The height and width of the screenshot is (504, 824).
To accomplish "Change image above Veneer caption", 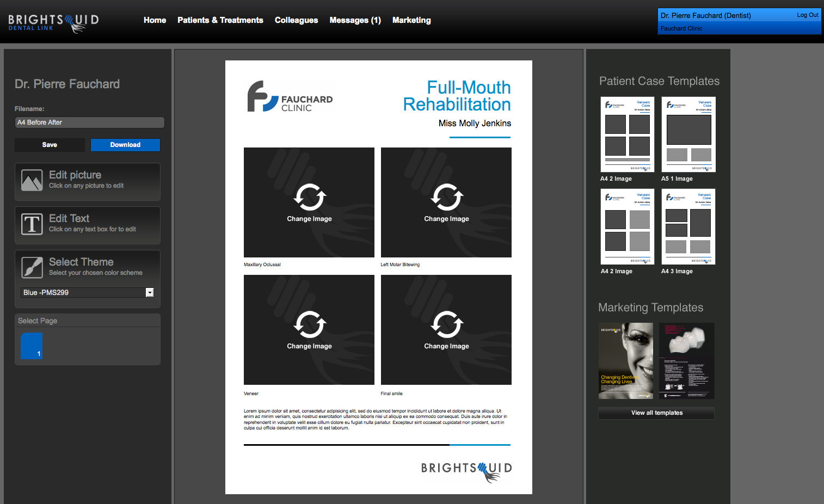I will point(309,330).
